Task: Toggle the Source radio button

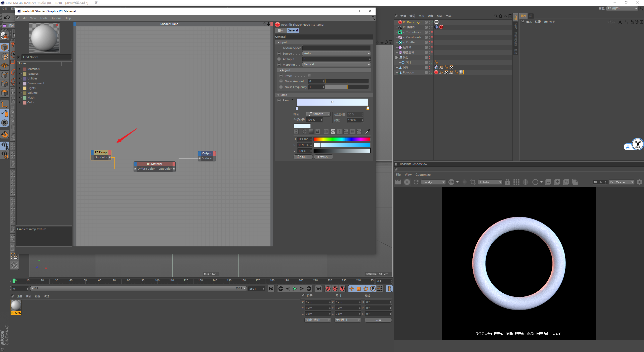Action: point(279,54)
